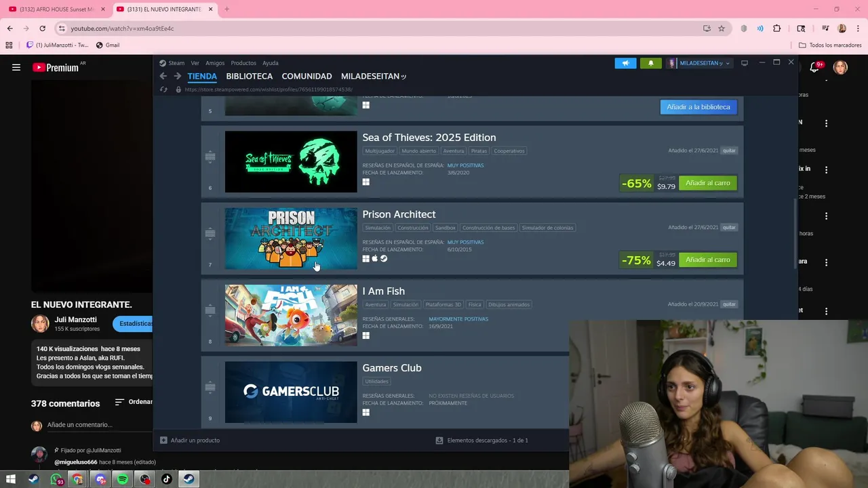Click the Gamers Club title

(x=392, y=368)
